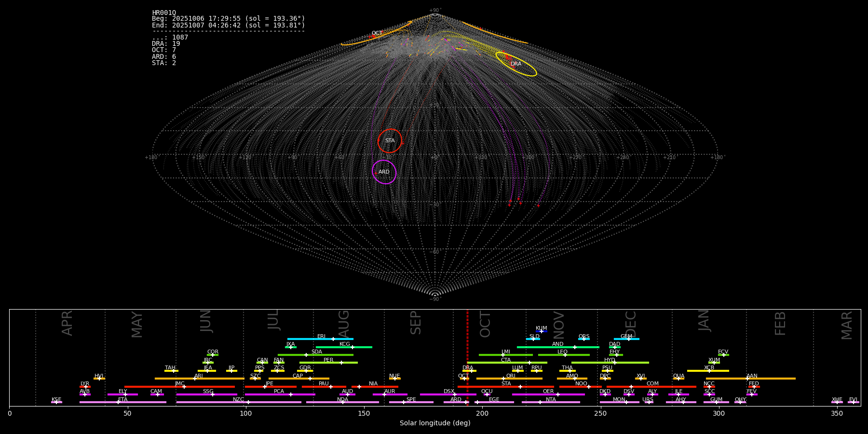Click the QUA shower label in timeline
Viewport: 868px width, 434px height.
click(x=679, y=376)
